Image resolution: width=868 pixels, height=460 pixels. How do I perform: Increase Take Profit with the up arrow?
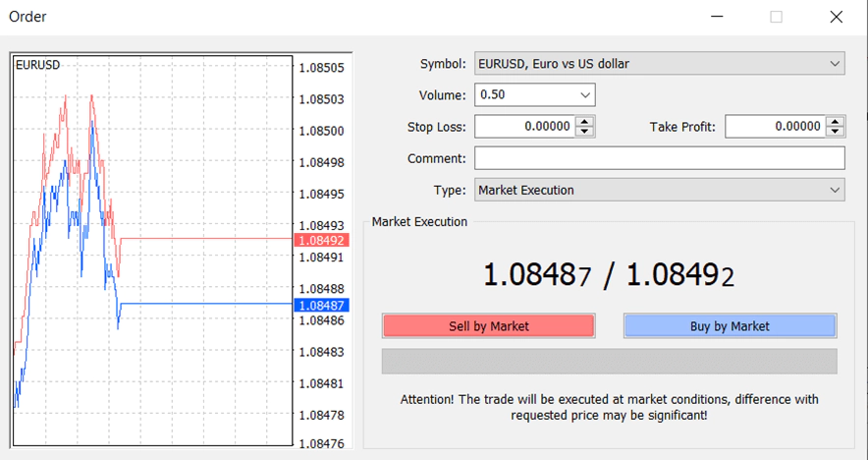[x=836, y=122]
